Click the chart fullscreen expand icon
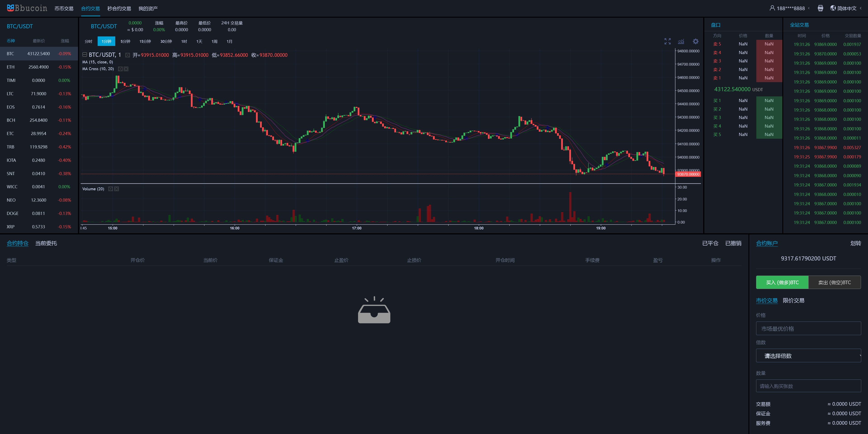 coord(667,41)
